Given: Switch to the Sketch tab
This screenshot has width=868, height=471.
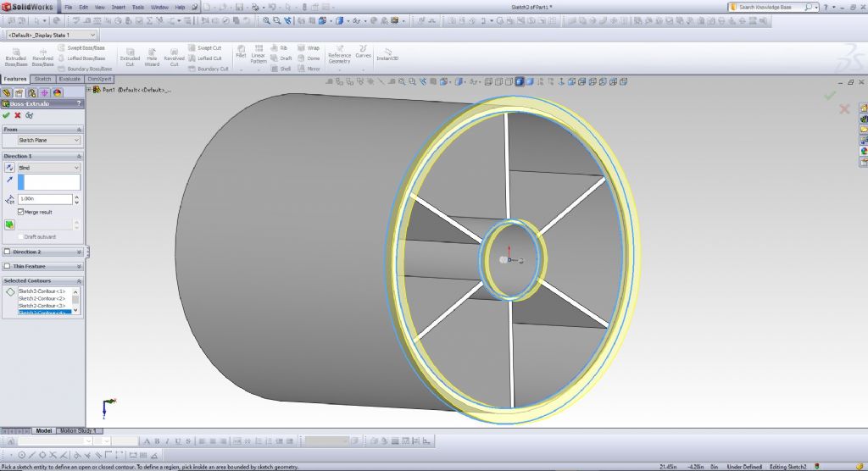Looking at the screenshot, I should (x=42, y=79).
